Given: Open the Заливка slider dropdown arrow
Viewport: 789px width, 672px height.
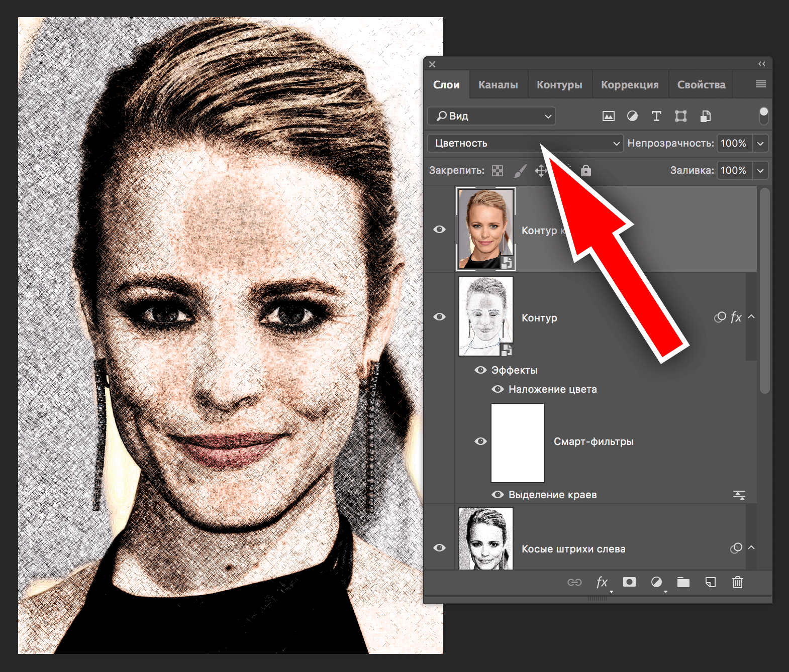Looking at the screenshot, I should [761, 170].
